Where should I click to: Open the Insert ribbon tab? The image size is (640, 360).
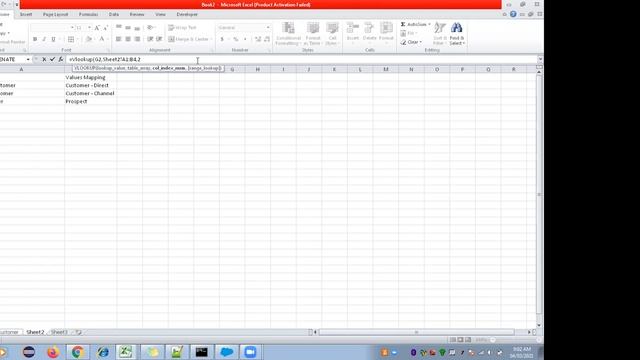tap(26, 14)
